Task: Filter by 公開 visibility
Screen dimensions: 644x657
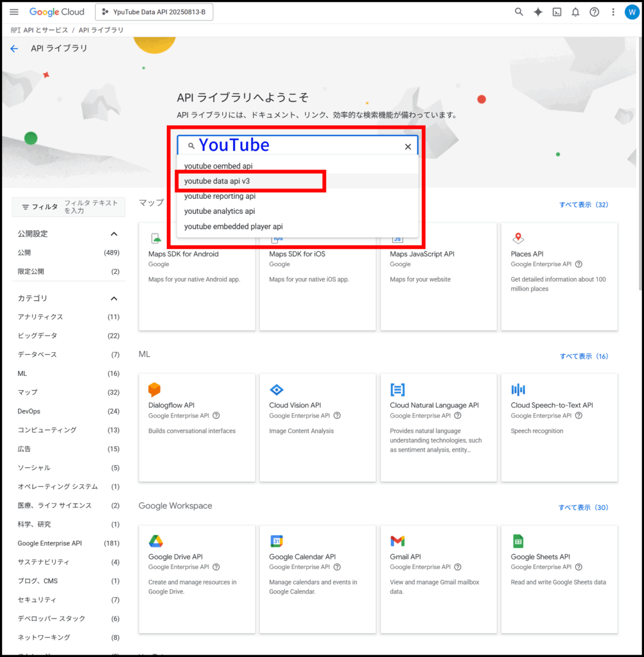Action: (x=68, y=253)
